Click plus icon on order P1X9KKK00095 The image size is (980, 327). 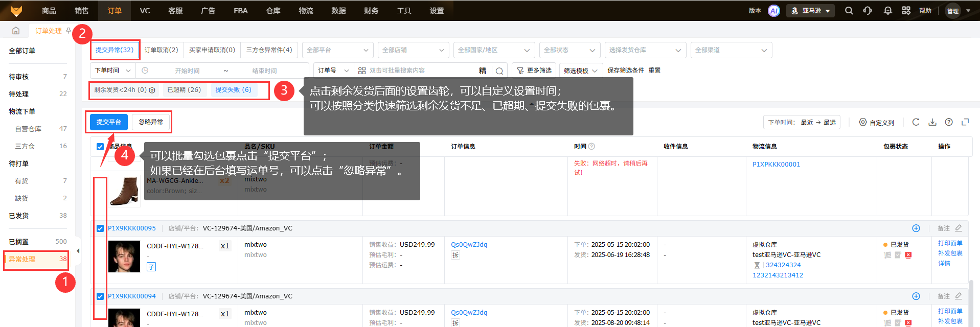(x=916, y=228)
